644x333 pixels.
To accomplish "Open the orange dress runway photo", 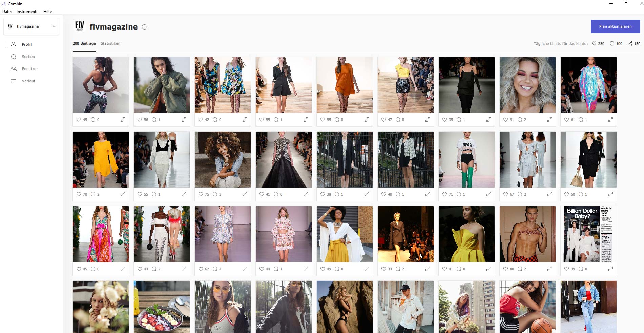I will click(x=345, y=85).
